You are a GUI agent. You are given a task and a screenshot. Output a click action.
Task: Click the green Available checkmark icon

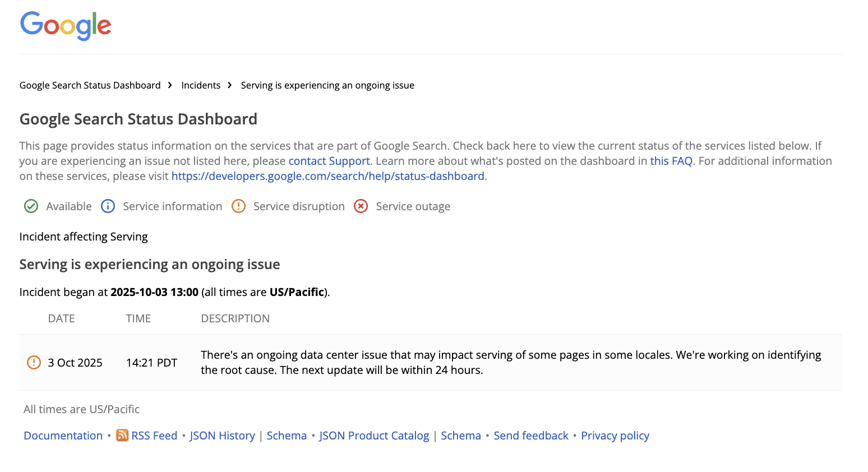click(x=31, y=206)
